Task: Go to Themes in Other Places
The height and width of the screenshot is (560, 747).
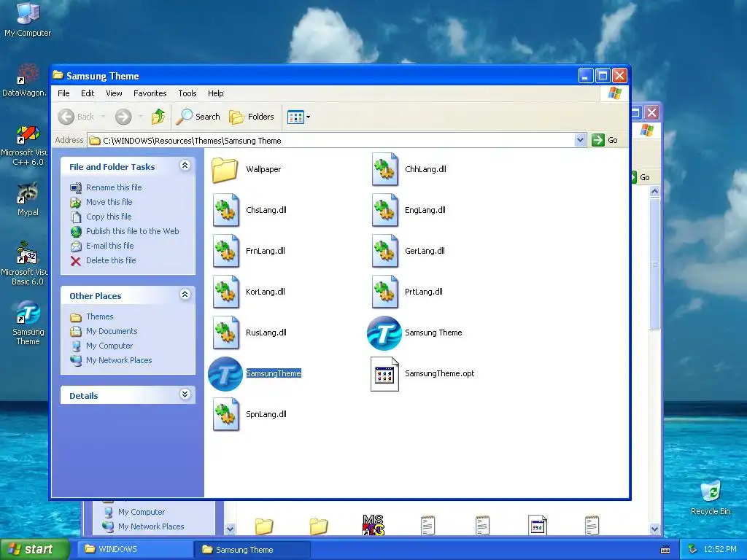Action: click(x=99, y=316)
